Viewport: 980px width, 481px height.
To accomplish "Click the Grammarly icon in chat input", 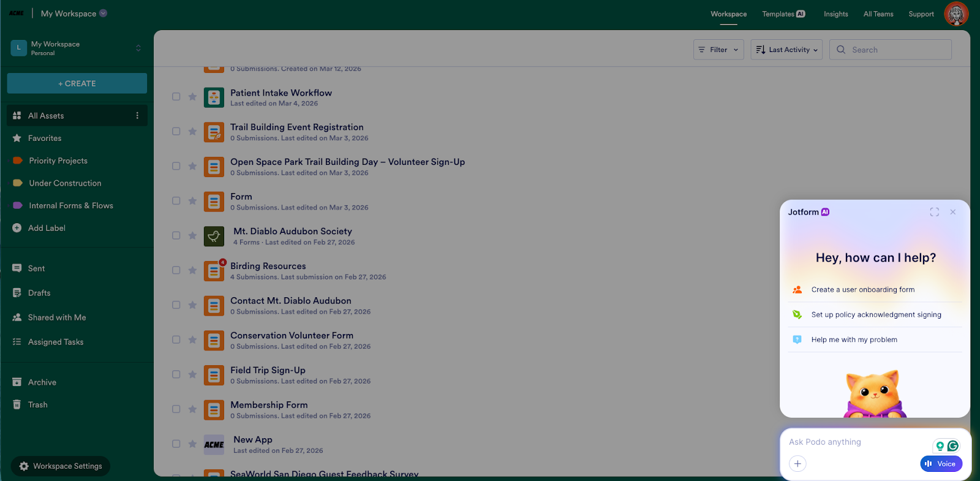I will [953, 446].
